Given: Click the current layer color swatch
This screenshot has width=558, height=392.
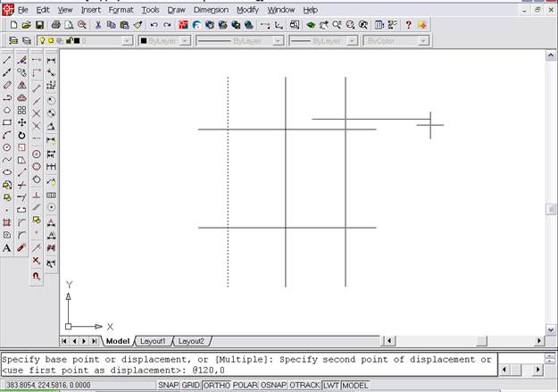Looking at the screenshot, I should pyautogui.click(x=77, y=40).
